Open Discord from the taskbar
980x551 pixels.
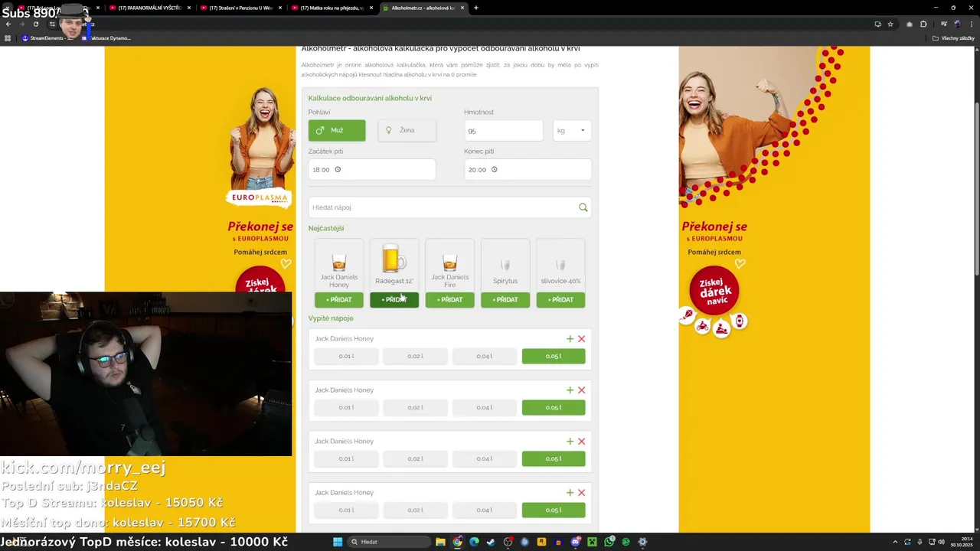tap(575, 542)
